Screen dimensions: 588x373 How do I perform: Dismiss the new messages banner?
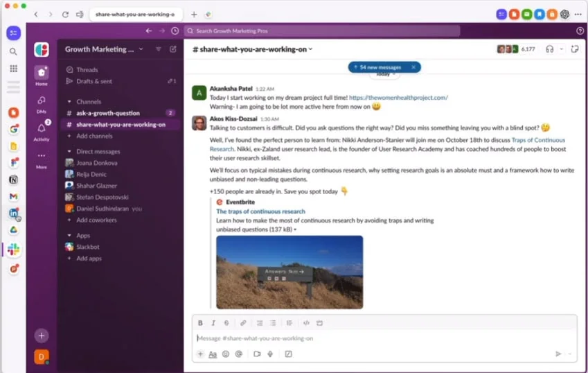tap(413, 67)
